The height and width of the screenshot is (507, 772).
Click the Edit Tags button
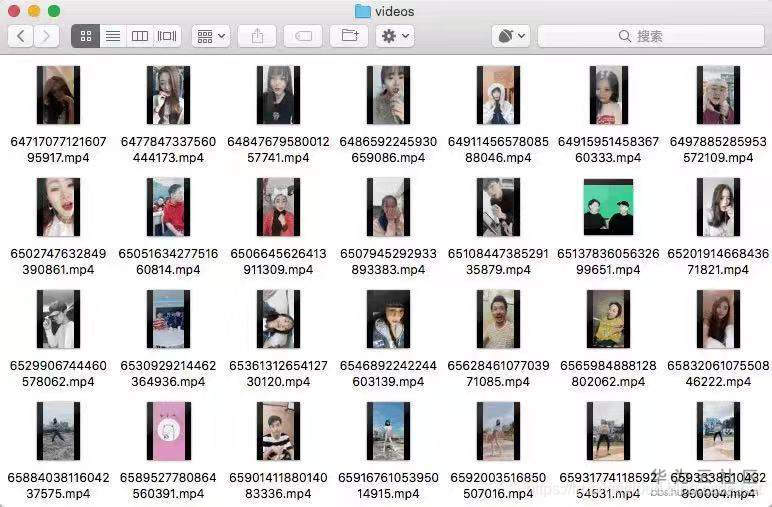click(303, 36)
